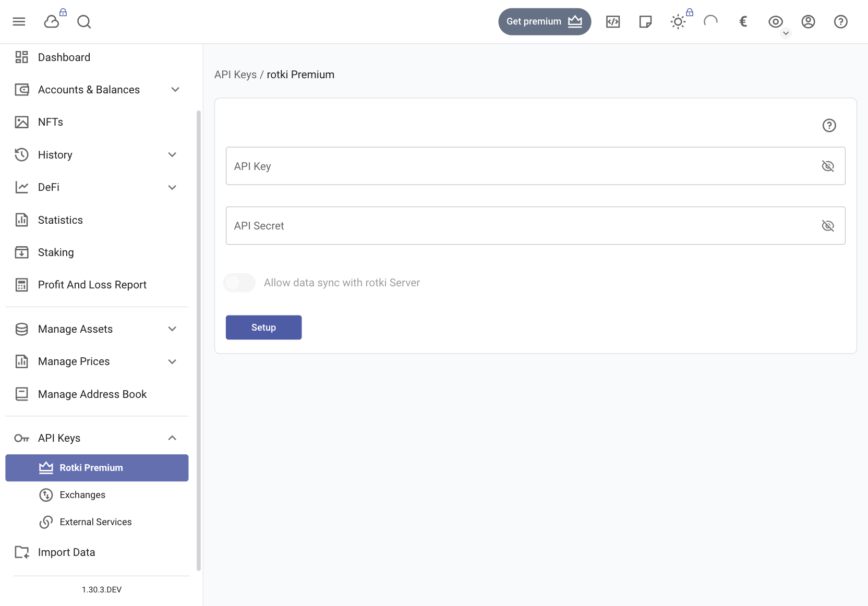Click the Accounts & Balances wallet icon

click(21, 90)
